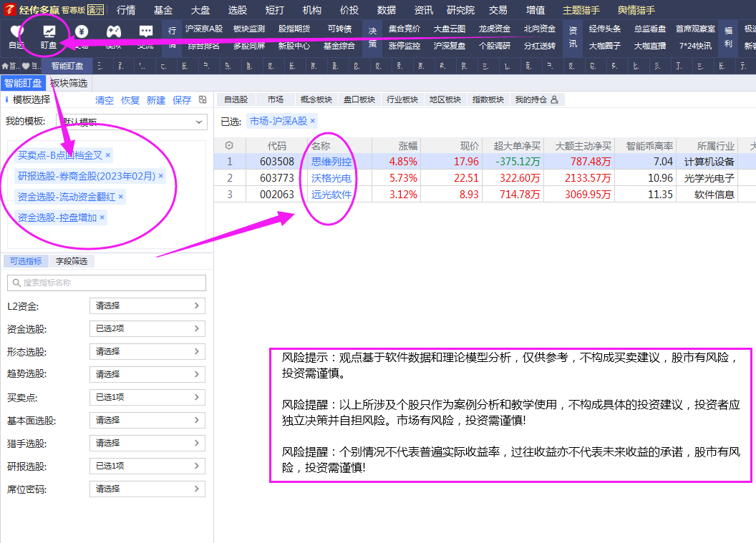Select stock code 002063 cell

[x=277, y=195]
